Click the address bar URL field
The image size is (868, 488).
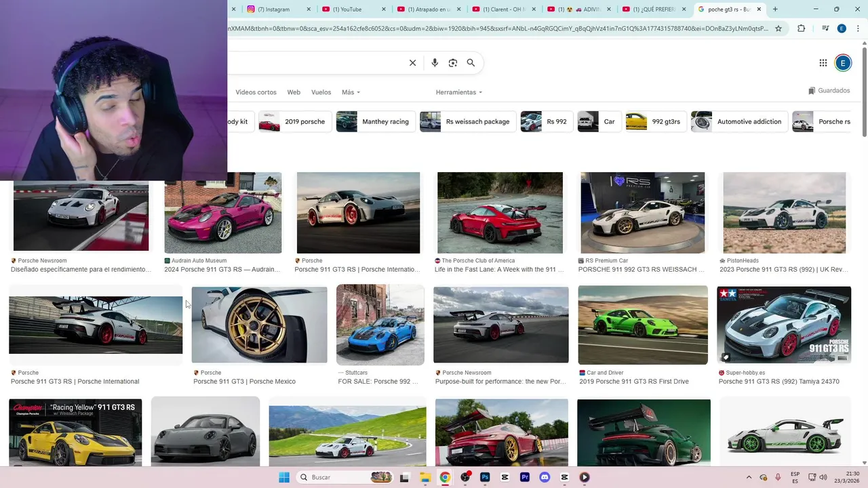[498, 28]
